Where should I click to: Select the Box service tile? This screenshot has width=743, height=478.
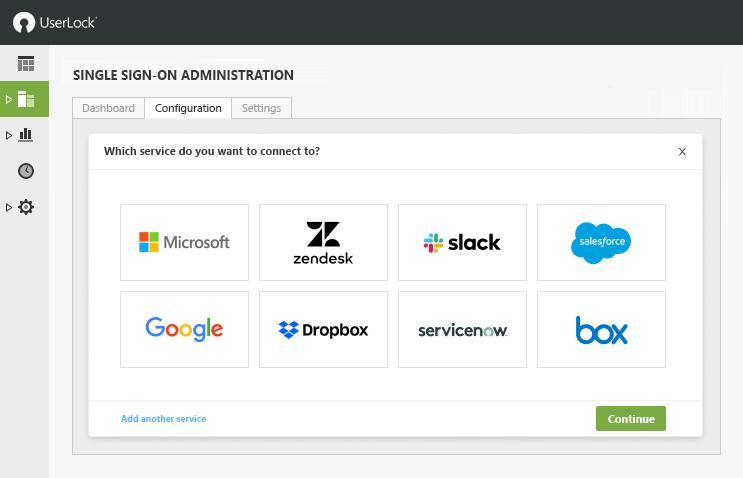coord(601,329)
